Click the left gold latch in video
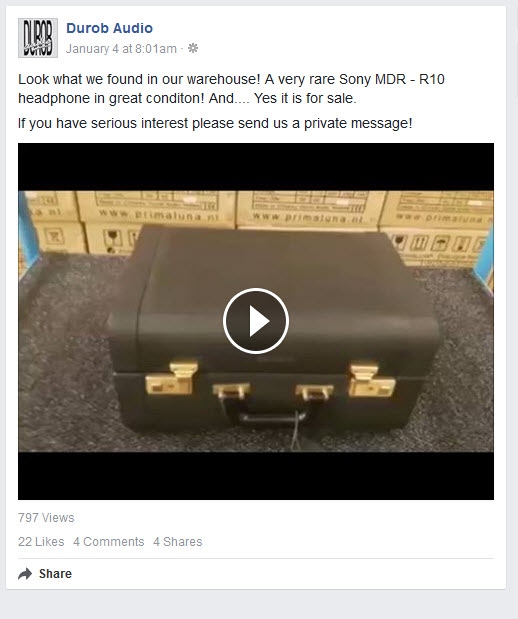 [171, 379]
